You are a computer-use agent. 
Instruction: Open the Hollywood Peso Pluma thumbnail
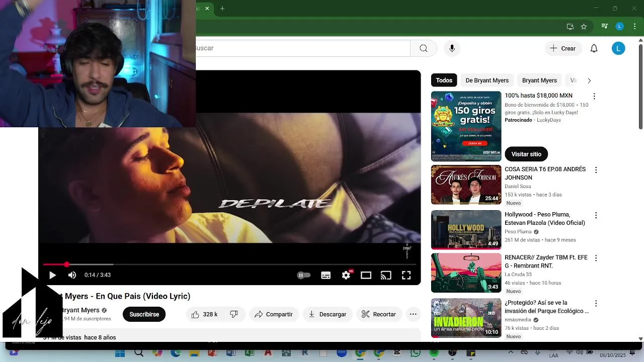coord(466,230)
